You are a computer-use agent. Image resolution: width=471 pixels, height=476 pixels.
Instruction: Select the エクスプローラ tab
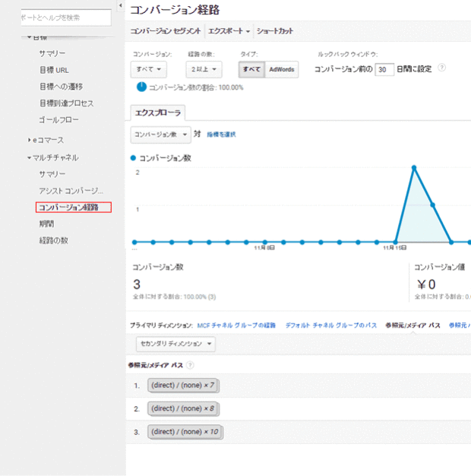(158, 113)
